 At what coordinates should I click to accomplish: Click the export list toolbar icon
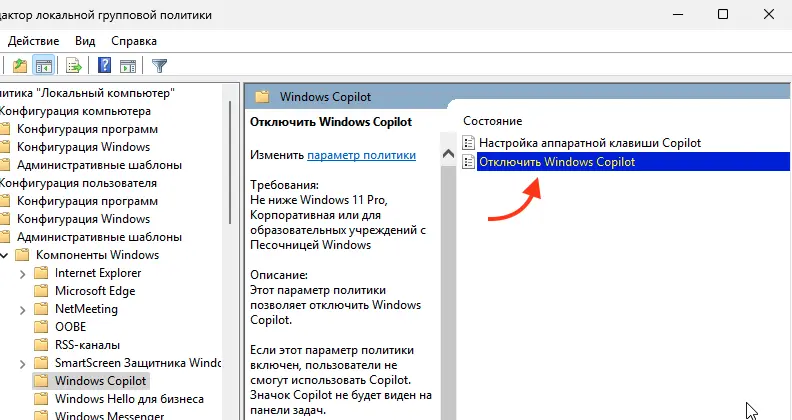[x=74, y=66]
